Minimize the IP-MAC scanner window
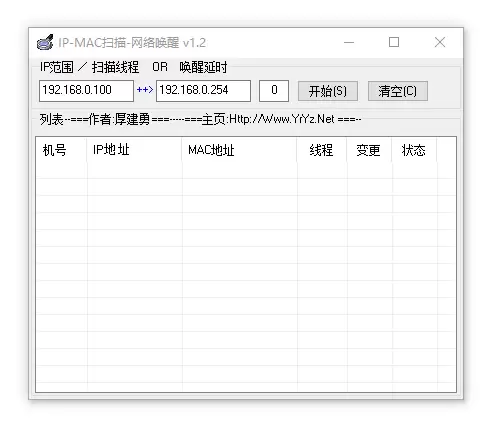Image resolution: width=484 pixels, height=431 pixels. point(349,42)
